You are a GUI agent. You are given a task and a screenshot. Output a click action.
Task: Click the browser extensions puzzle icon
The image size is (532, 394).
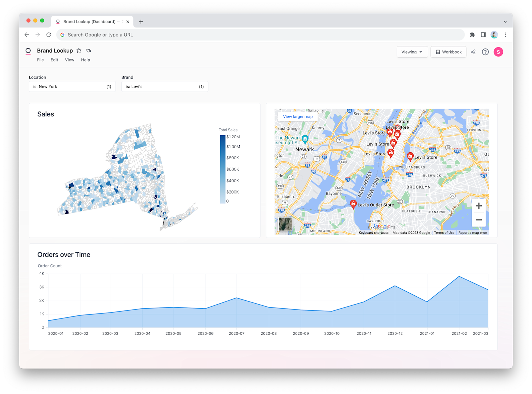(x=472, y=35)
